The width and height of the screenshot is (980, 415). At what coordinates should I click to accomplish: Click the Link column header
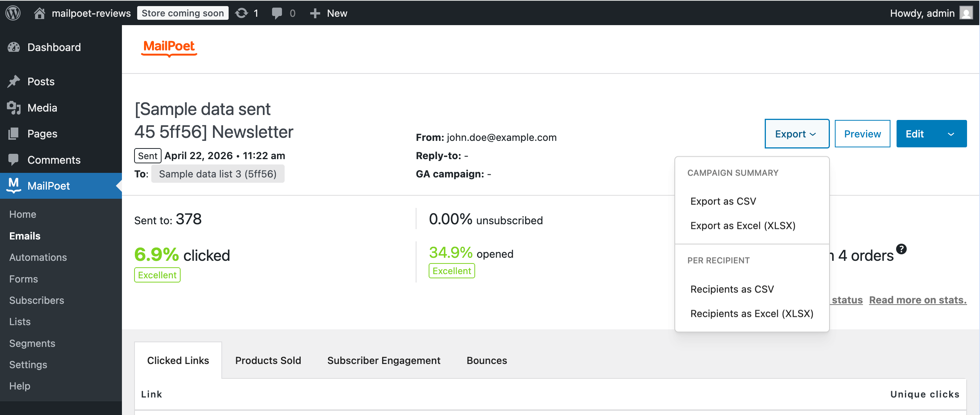pos(152,394)
